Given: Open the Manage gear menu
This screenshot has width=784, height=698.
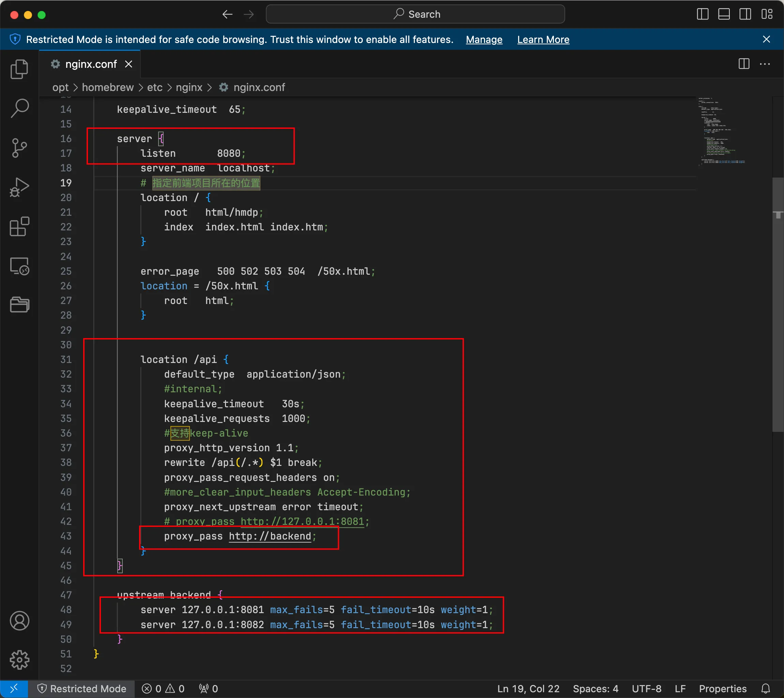Looking at the screenshot, I should pos(19,660).
